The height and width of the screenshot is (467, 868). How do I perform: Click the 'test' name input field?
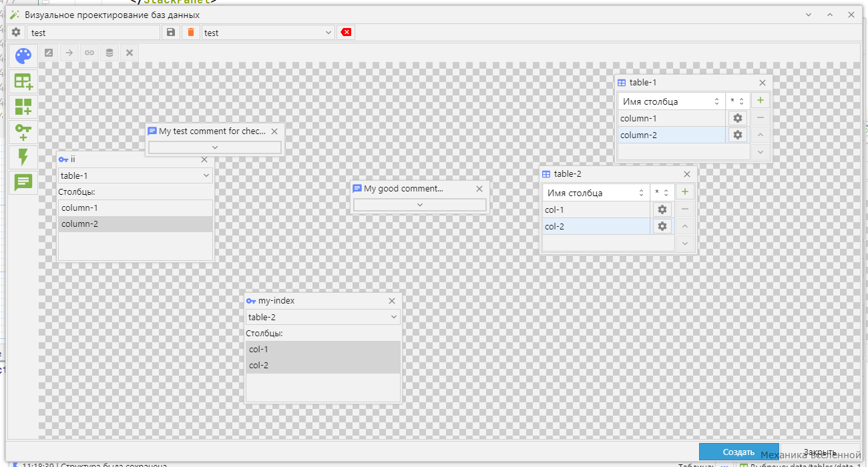[x=93, y=32]
